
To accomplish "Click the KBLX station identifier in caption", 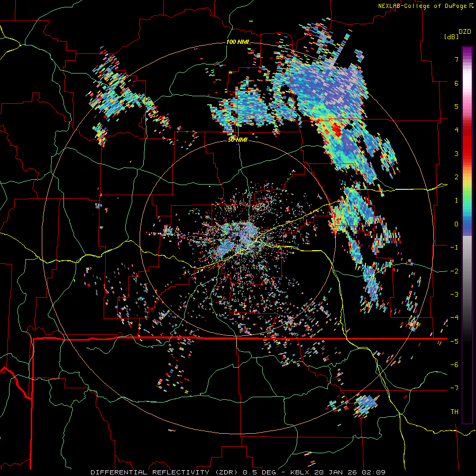I will click(x=301, y=472).
